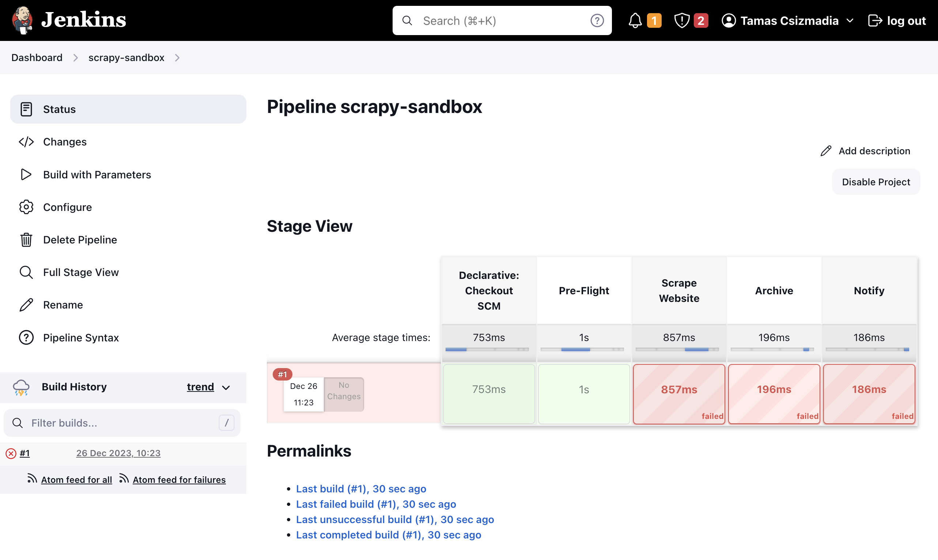
Task: Select Build with Parameters
Action: (x=97, y=174)
